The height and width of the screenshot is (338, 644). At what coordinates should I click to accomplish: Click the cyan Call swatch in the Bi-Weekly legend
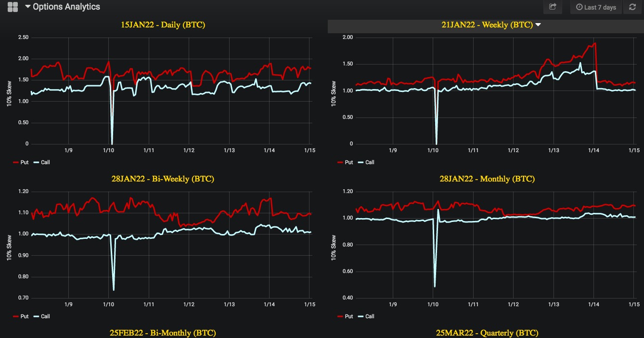pos(36,317)
